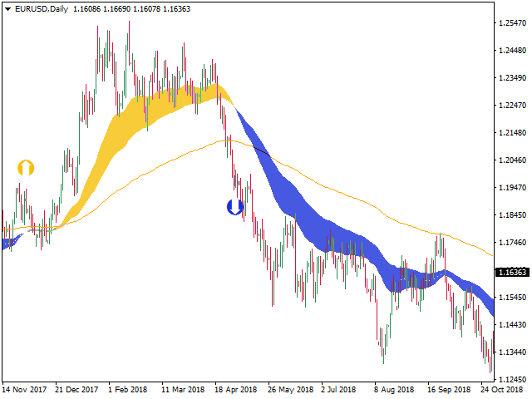The height and width of the screenshot is (399, 532).
Task: Click the OHLC values 1.16086 1.16690 text
Action: tap(101, 9)
